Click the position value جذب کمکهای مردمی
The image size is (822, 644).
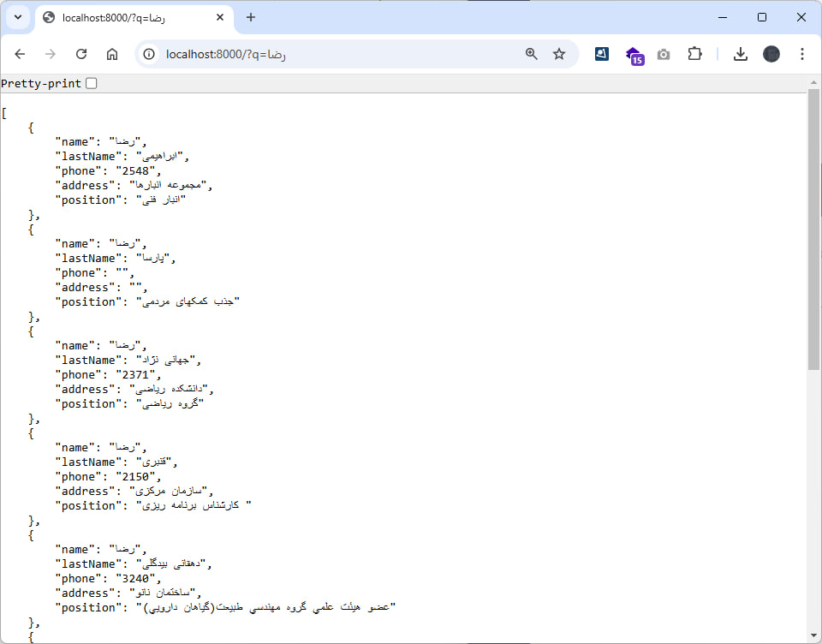click(x=188, y=302)
